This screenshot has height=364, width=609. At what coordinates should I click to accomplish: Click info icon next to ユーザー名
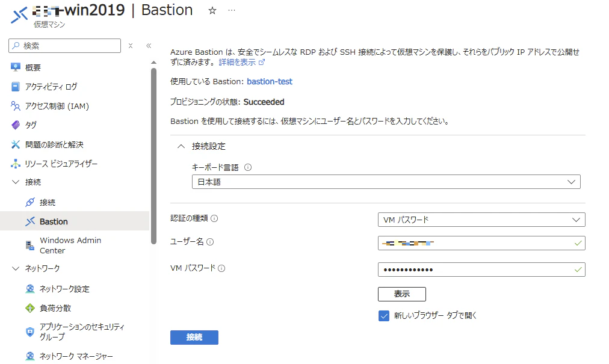coord(210,242)
